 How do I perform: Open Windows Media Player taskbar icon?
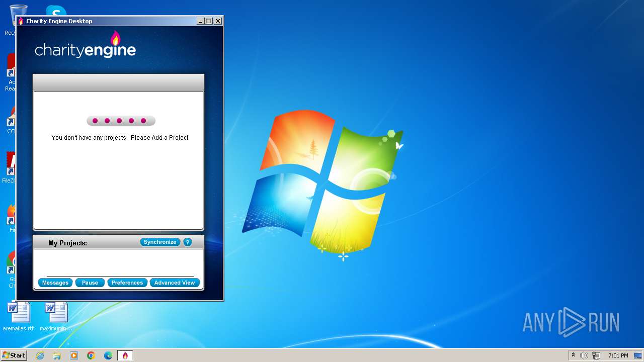(x=74, y=355)
